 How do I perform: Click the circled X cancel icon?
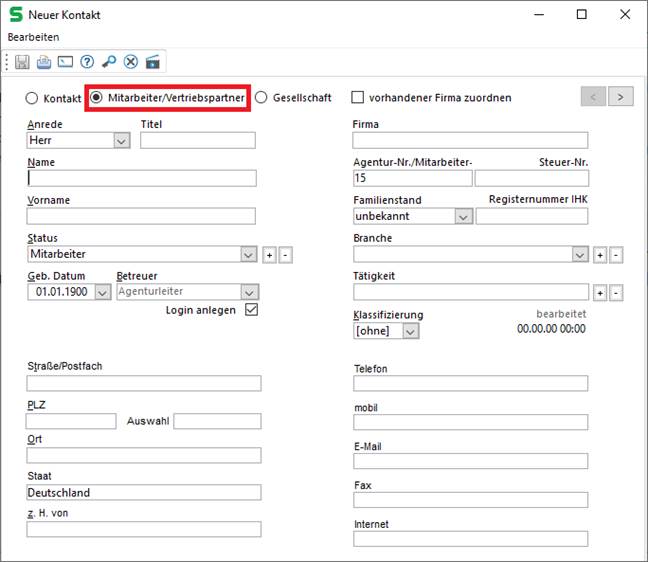130,62
